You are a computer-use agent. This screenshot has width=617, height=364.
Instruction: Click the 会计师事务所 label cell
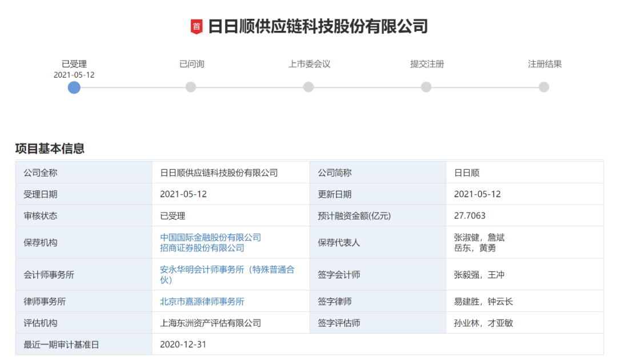click(84, 274)
